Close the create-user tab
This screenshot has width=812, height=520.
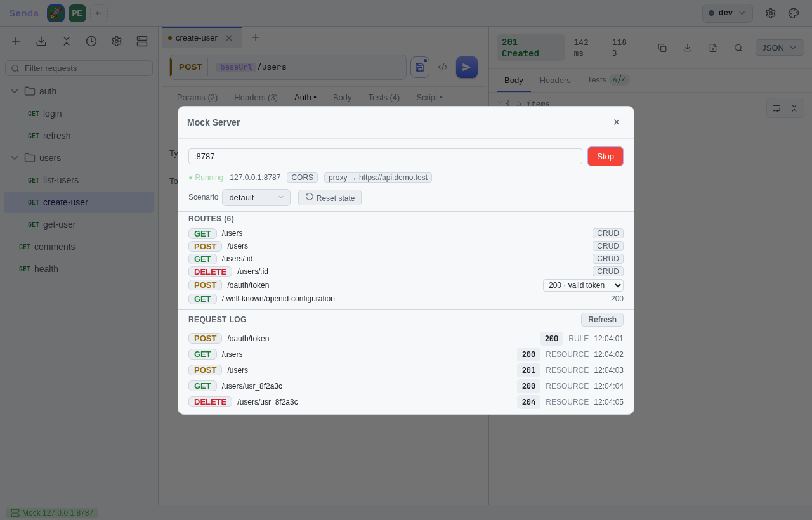click(x=229, y=38)
